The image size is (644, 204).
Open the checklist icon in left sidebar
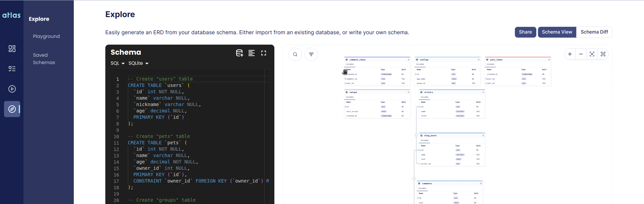coord(12,69)
